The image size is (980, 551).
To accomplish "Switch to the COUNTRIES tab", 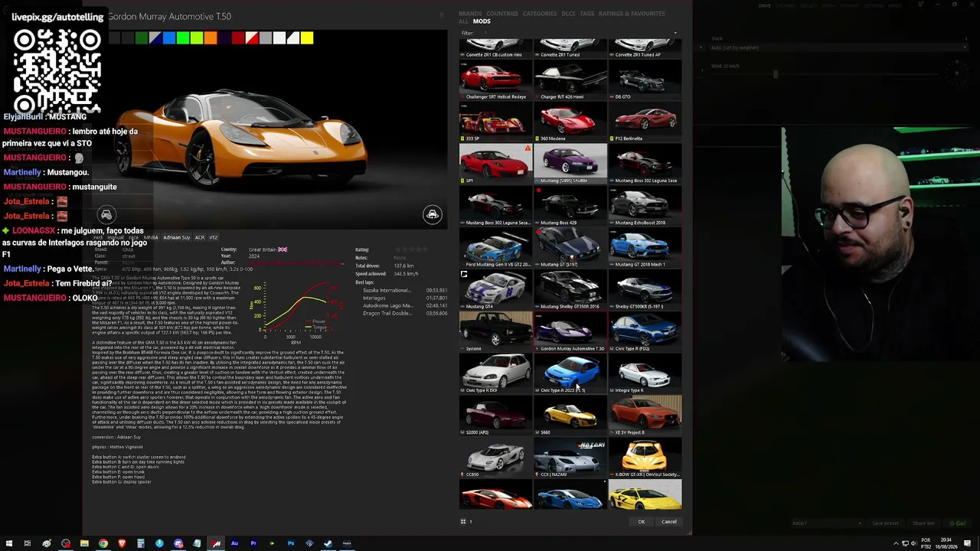I will [502, 14].
